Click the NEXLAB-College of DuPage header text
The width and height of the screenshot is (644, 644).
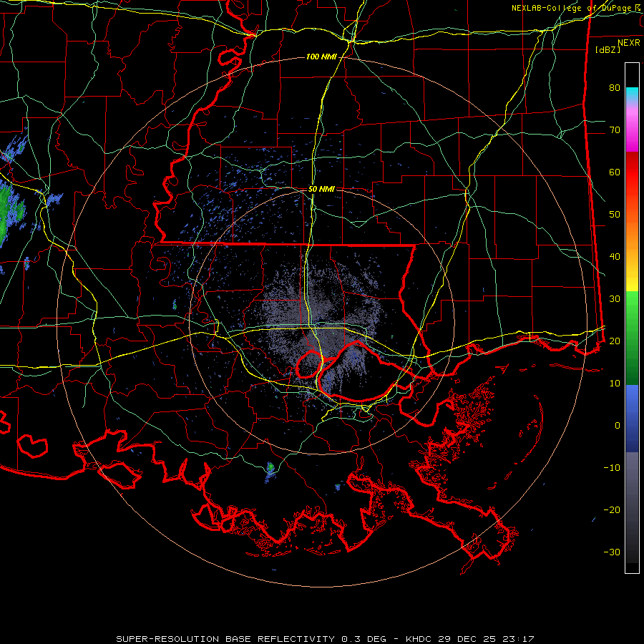pyautogui.click(x=577, y=8)
